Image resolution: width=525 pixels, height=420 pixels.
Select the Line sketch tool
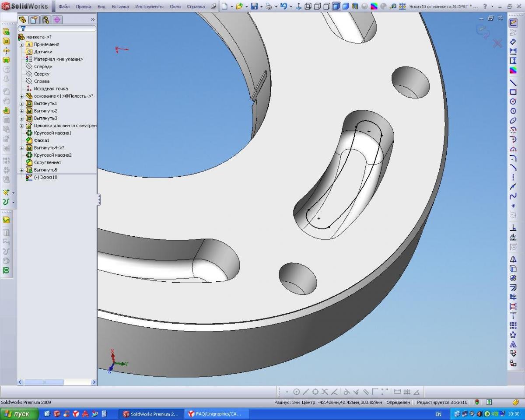513,83
